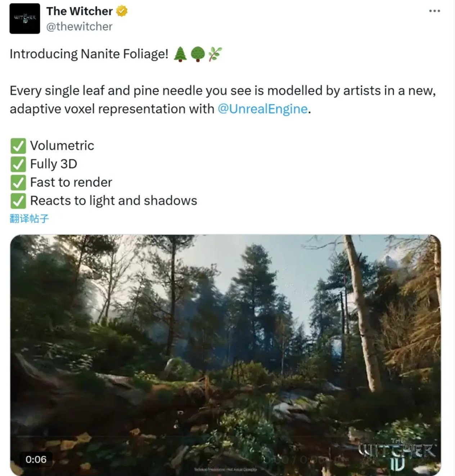Click the 0:06 video duration badge

tap(36, 459)
